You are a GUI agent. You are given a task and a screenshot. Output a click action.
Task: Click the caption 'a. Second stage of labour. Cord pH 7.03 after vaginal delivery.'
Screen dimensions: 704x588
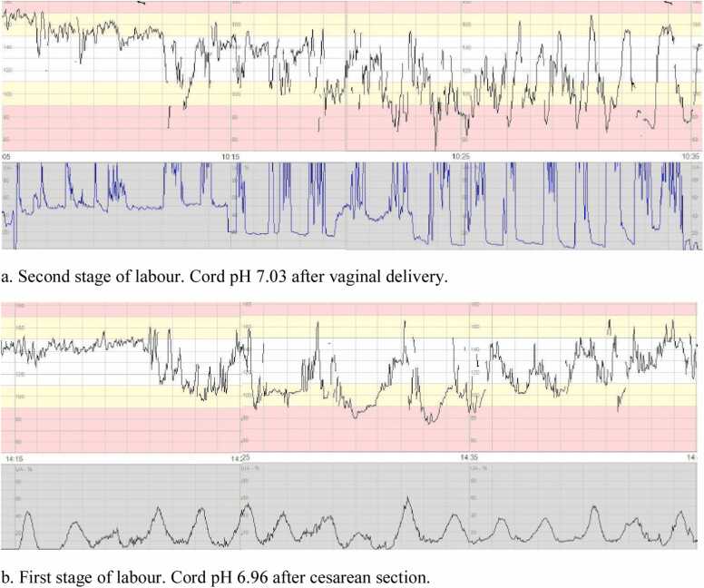(224, 277)
